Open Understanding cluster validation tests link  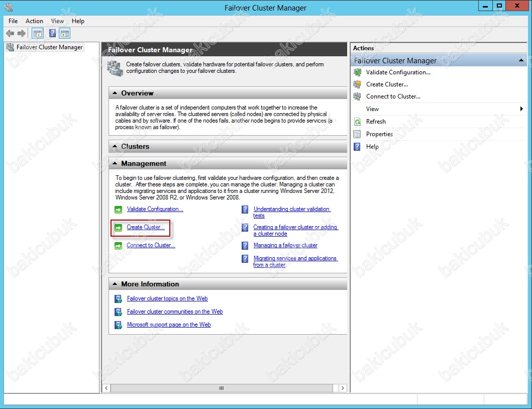pos(292,212)
